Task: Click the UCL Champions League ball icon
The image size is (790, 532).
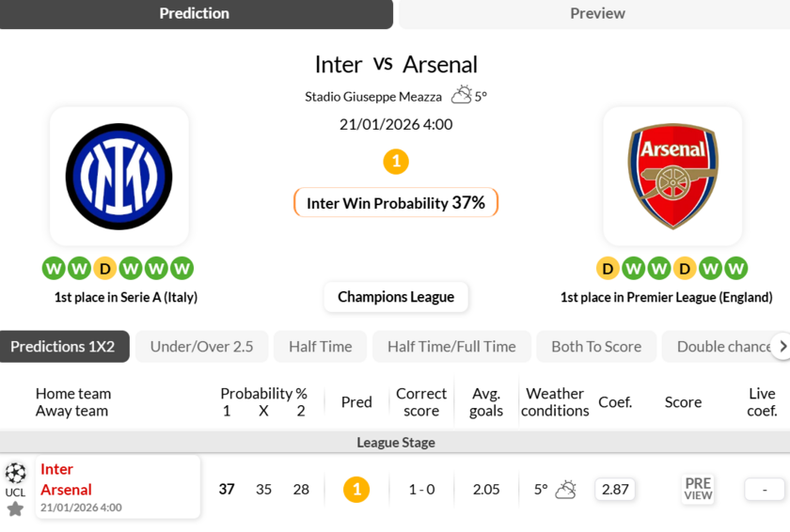Action: coord(15,473)
